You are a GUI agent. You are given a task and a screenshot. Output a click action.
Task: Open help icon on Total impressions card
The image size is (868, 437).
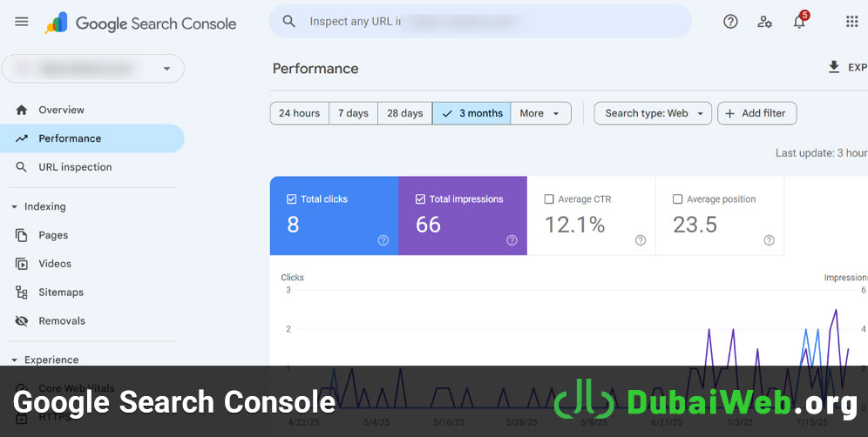tap(512, 240)
